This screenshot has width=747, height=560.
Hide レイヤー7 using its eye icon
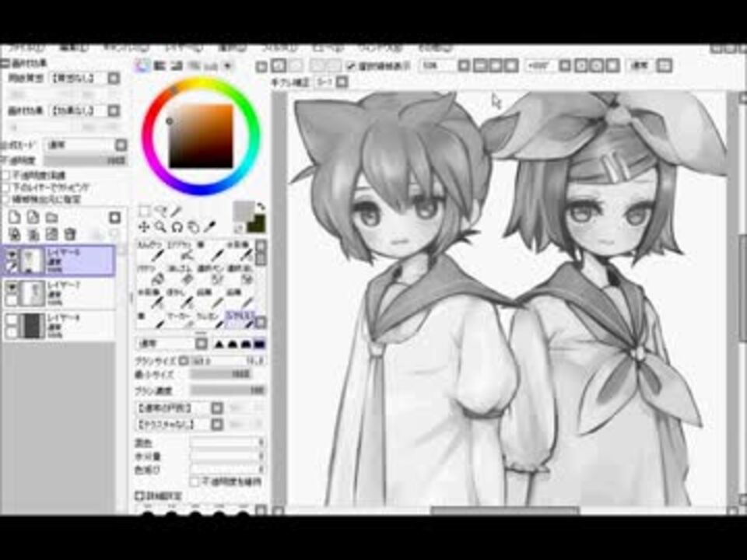click(12, 287)
